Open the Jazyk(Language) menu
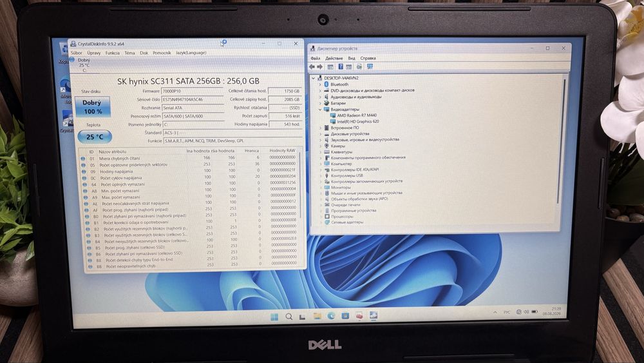 (x=191, y=53)
